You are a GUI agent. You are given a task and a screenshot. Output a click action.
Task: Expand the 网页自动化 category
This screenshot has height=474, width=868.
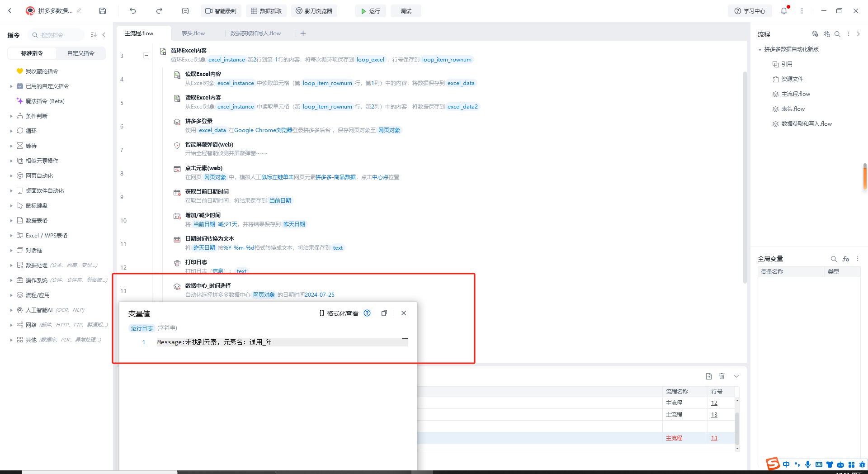tap(39, 175)
